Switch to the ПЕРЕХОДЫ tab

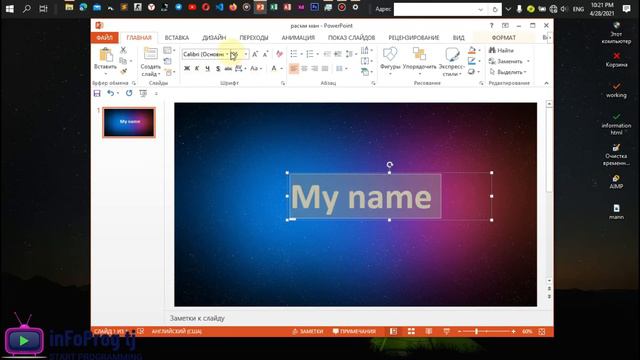[254, 38]
